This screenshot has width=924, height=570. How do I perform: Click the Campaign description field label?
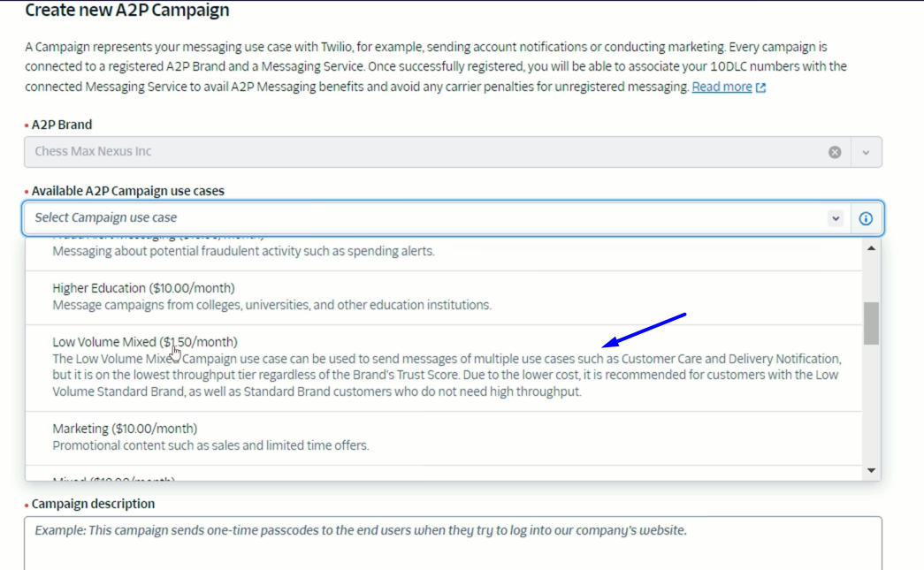point(93,504)
